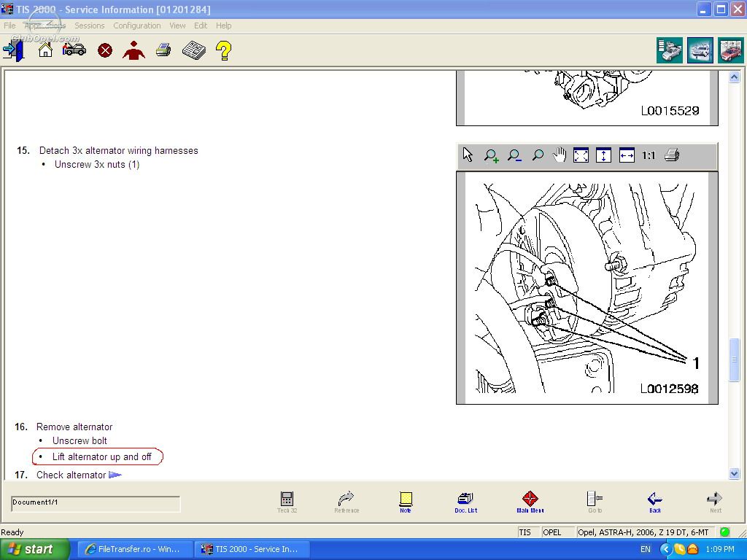Click the Go to button
This screenshot has height=560, width=747.
595,502
